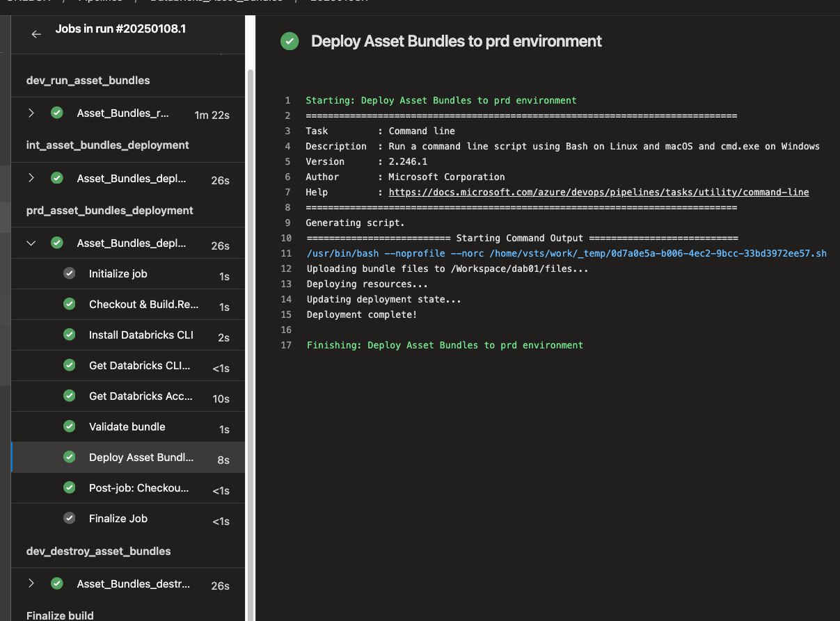Viewport: 840px width, 621px height.
Task: Click the gray status icon for Initialize job
Action: click(69, 274)
